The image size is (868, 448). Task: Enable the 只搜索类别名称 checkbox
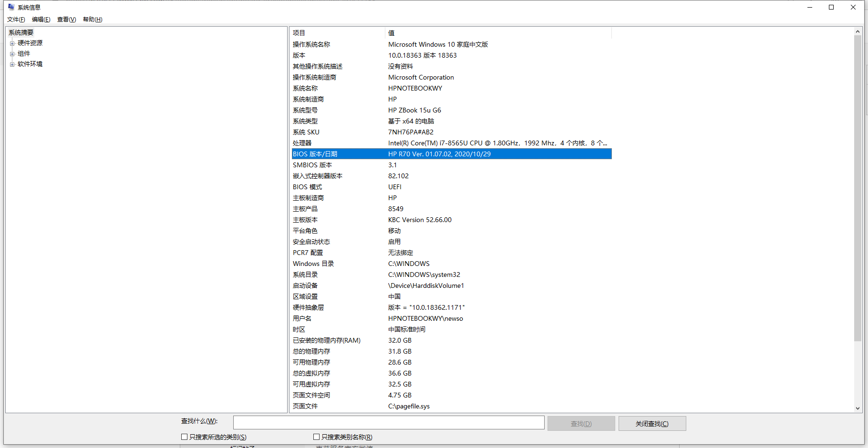(x=316, y=437)
